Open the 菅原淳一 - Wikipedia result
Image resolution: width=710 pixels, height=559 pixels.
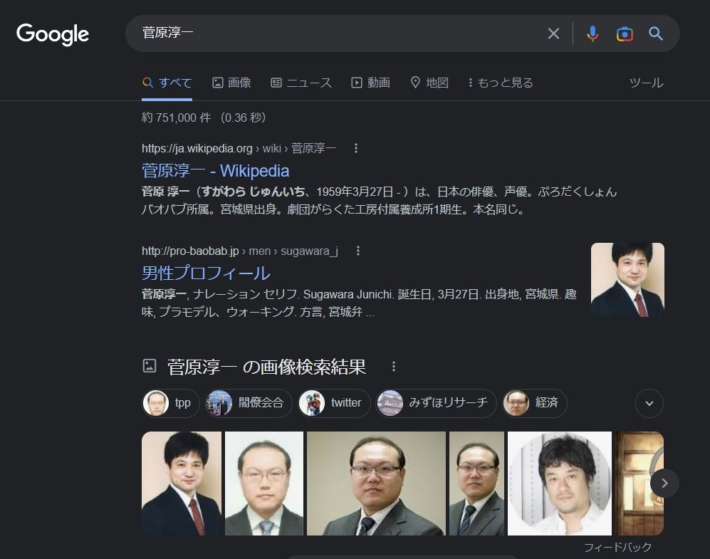(216, 171)
